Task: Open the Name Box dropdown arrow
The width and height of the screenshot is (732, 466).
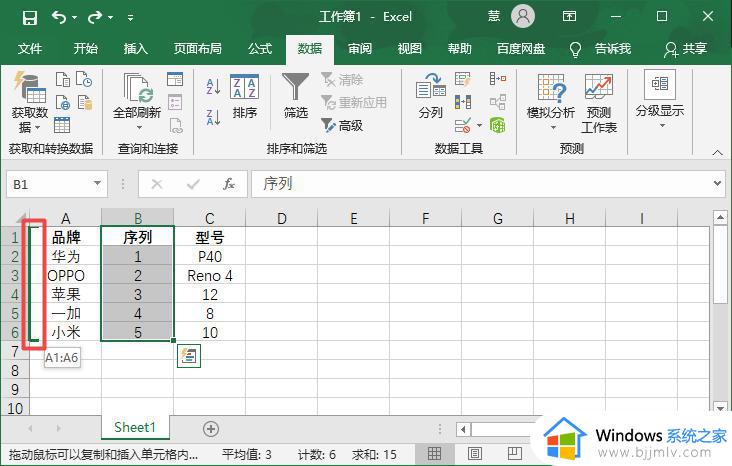Action: point(98,184)
